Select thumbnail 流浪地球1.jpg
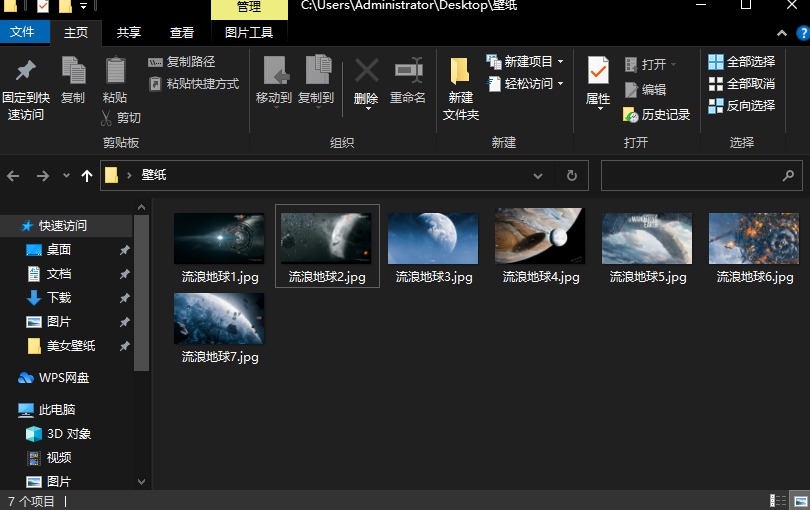Image resolution: width=810 pixels, height=510 pixels. (219, 238)
